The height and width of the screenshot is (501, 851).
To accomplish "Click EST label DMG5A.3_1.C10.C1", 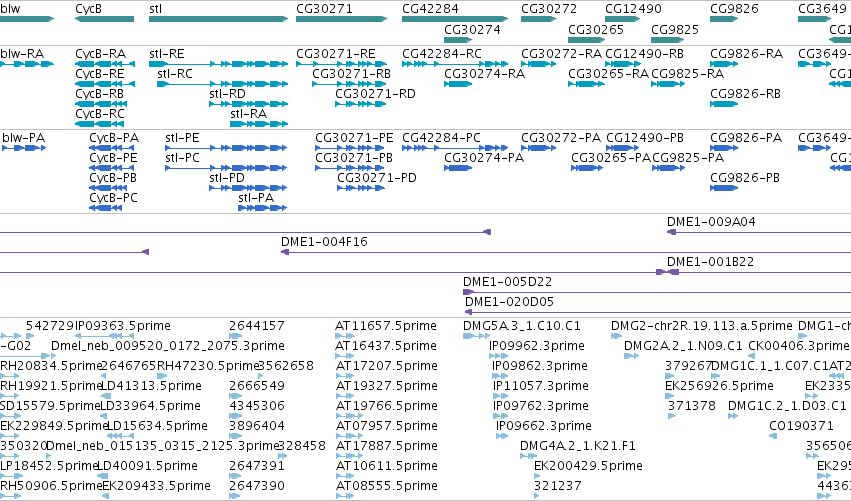I will (x=522, y=326).
